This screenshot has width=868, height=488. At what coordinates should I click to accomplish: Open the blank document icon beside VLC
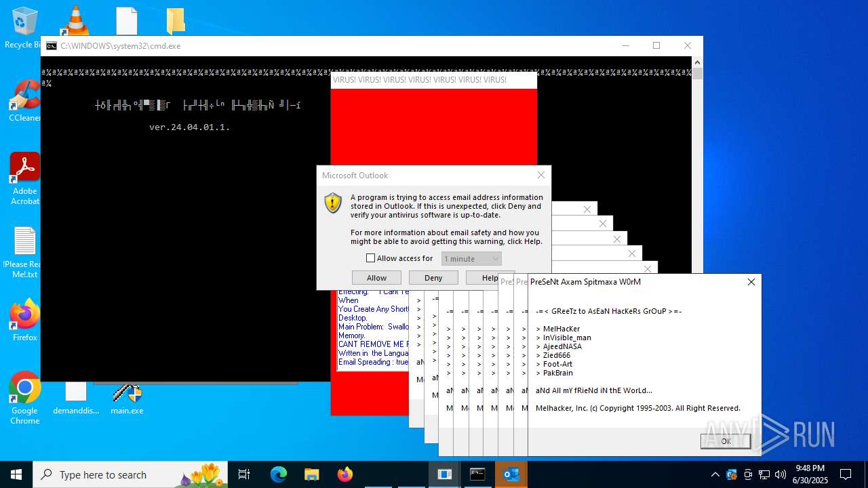pos(127,20)
